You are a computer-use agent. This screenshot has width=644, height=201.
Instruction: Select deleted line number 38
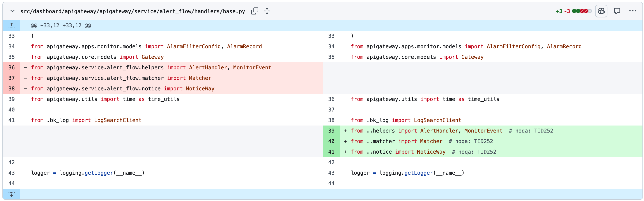[11, 89]
